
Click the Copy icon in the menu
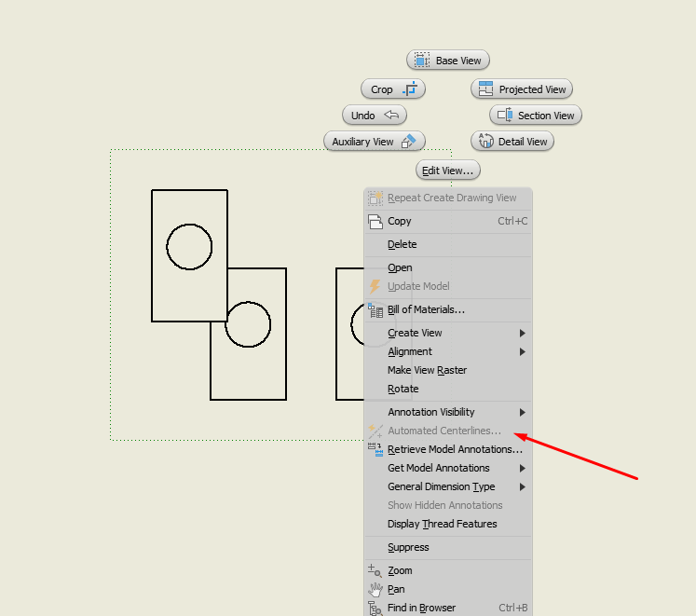point(375,221)
